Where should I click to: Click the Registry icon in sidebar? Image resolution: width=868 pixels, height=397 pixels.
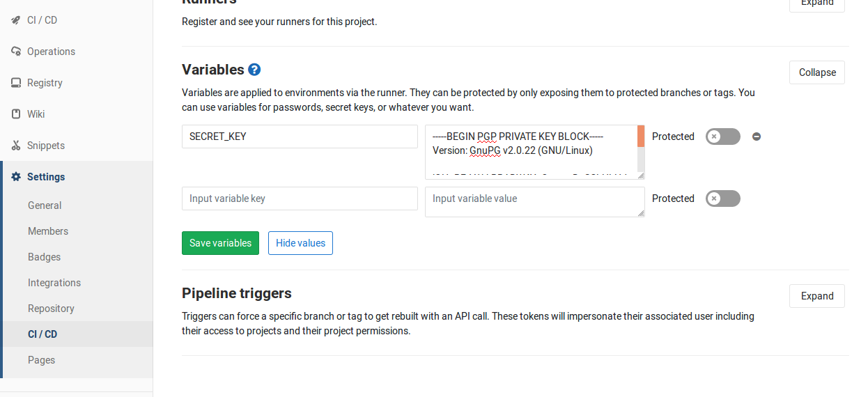(16, 83)
